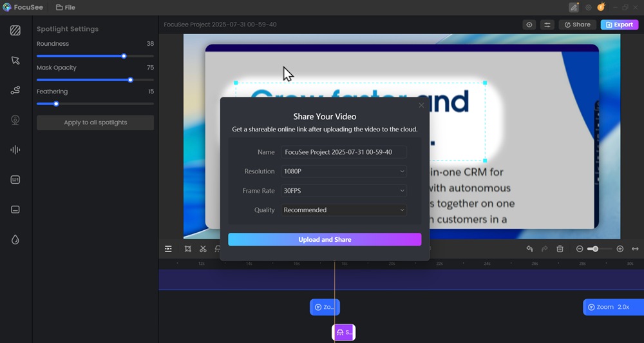The height and width of the screenshot is (343, 644).
Task: Click the 22s mark on timeline ruler
Action: (439, 264)
